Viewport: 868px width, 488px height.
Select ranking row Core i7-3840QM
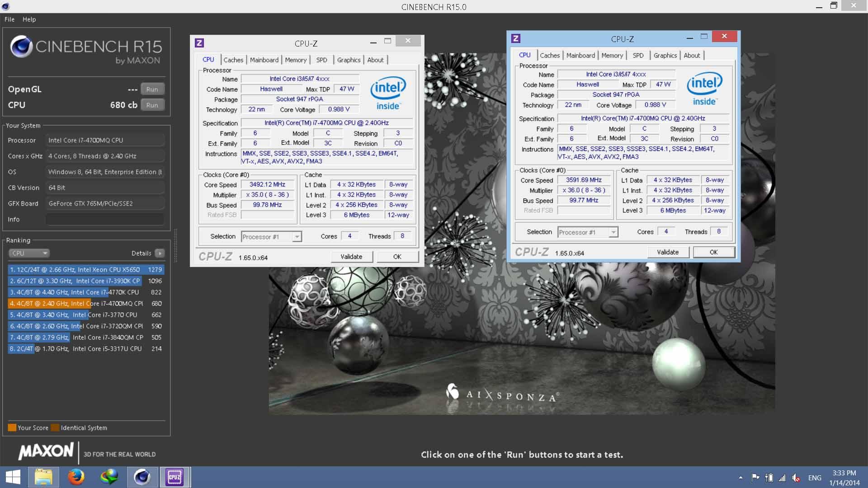(x=86, y=337)
